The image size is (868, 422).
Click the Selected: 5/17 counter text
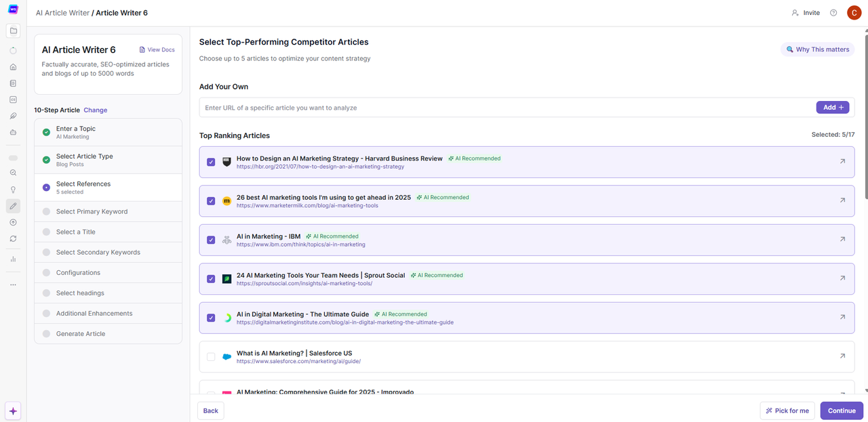coord(833,135)
